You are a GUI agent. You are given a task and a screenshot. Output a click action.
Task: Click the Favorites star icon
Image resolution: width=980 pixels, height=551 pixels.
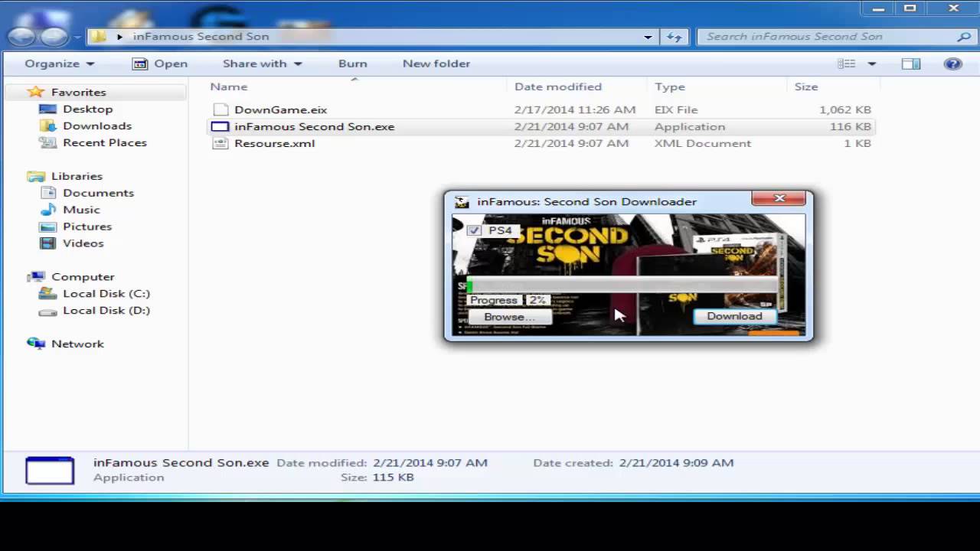35,92
